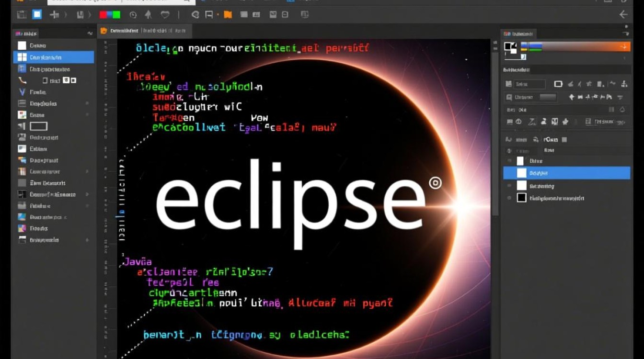Click the red-blue-green color strip in toolbar

click(110, 14)
